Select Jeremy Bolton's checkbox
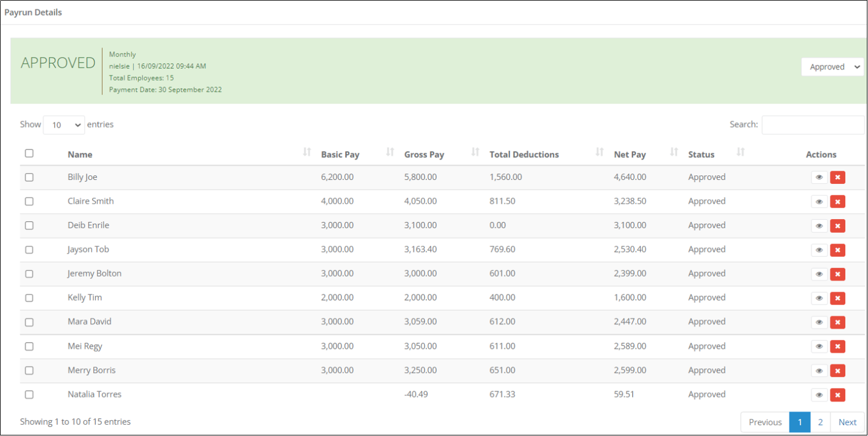868x436 pixels. (29, 274)
